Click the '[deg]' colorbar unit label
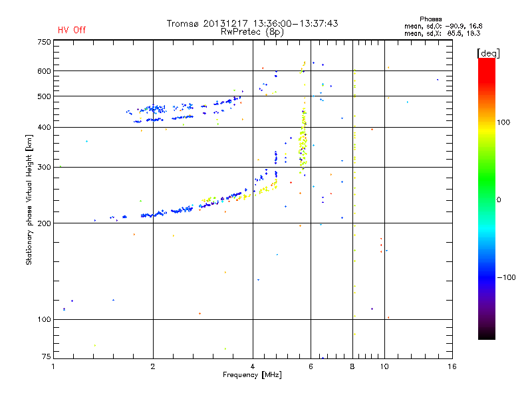The width and height of the screenshot is (532, 399). click(488, 53)
